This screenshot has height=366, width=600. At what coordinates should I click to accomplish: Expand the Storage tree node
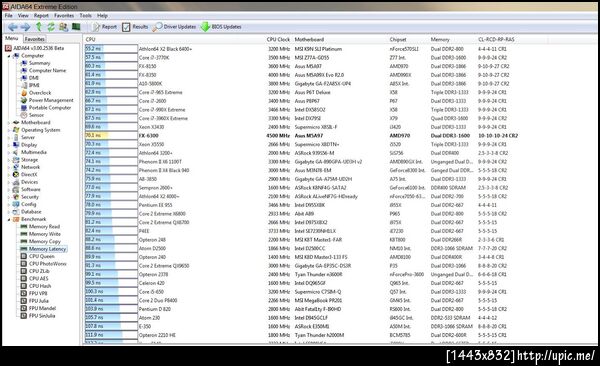(x=9, y=160)
